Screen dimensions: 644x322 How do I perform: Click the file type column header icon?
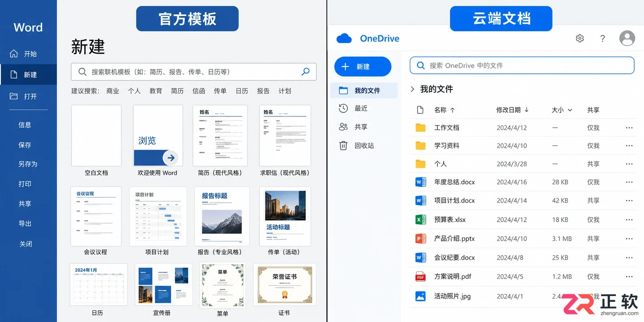click(x=420, y=110)
